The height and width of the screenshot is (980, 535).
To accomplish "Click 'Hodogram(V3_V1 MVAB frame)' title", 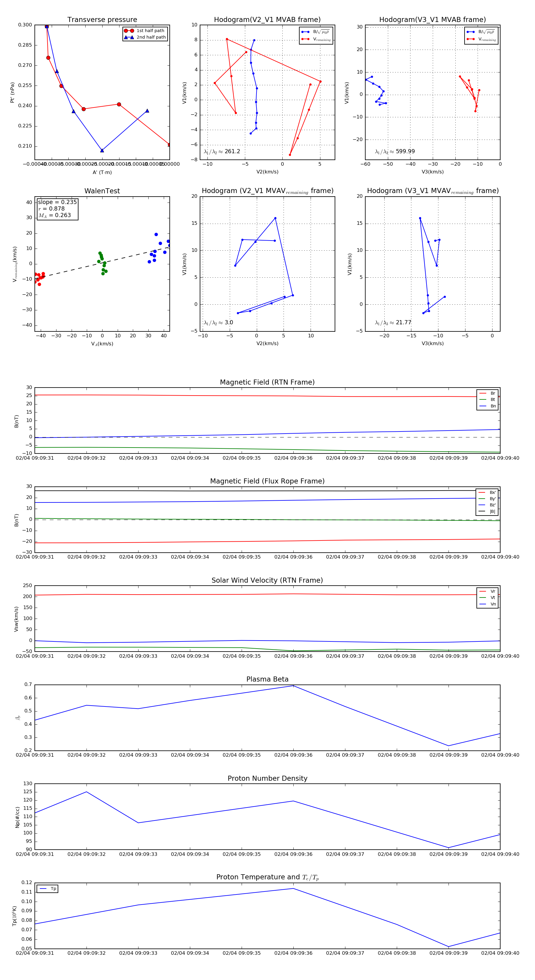I will click(x=432, y=20).
